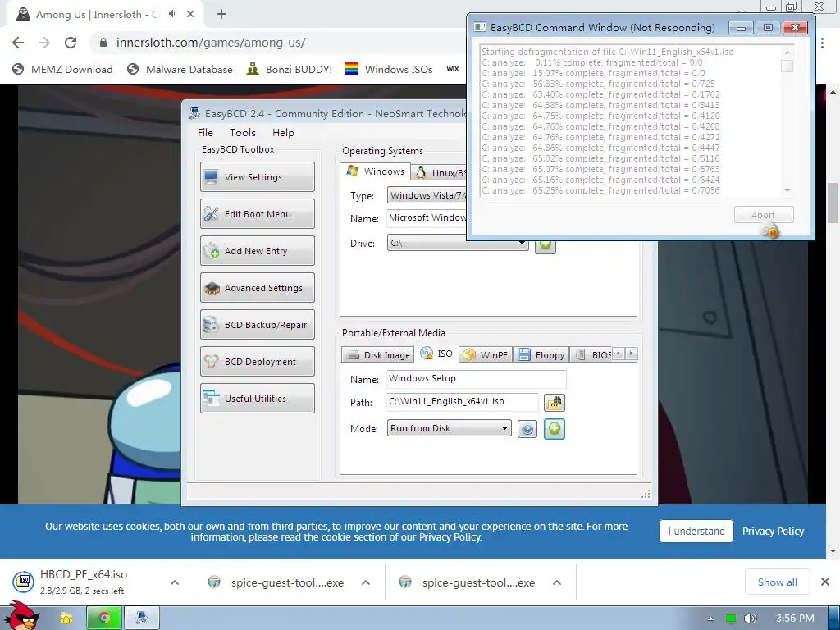840x630 pixels.
Task: Open the EasyBCD Help menu
Action: point(283,132)
